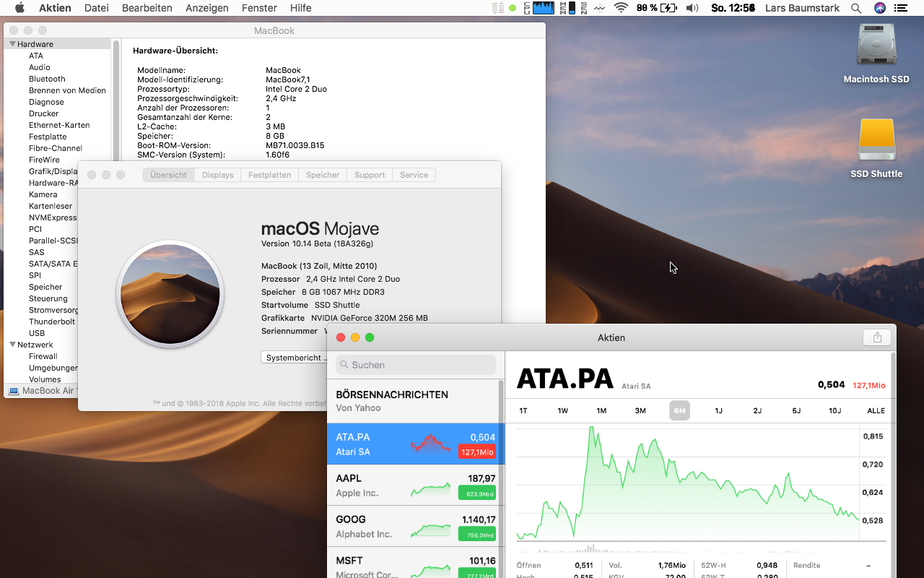Show the 1T chart range
The image size is (924, 578).
(523, 410)
